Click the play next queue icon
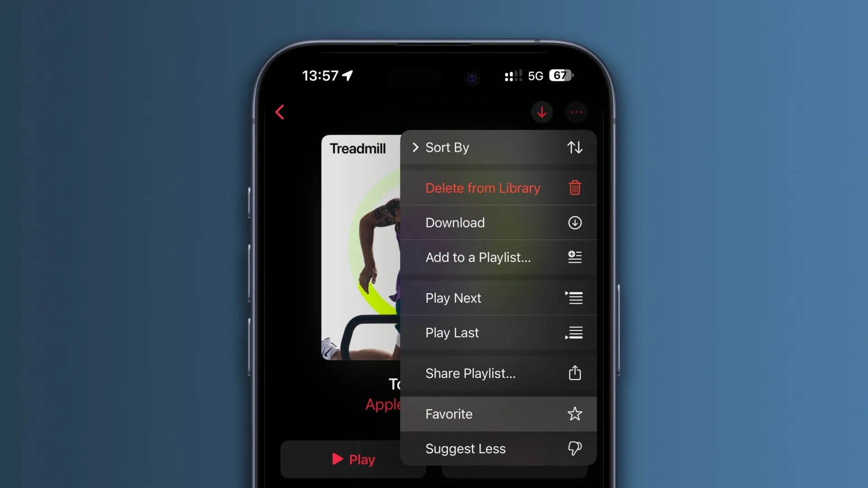 click(x=574, y=298)
